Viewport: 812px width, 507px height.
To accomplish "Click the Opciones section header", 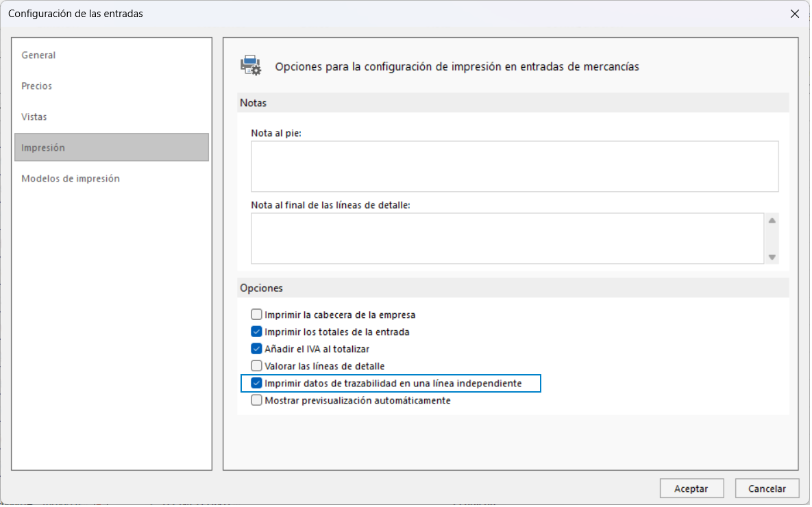I will tap(513, 288).
